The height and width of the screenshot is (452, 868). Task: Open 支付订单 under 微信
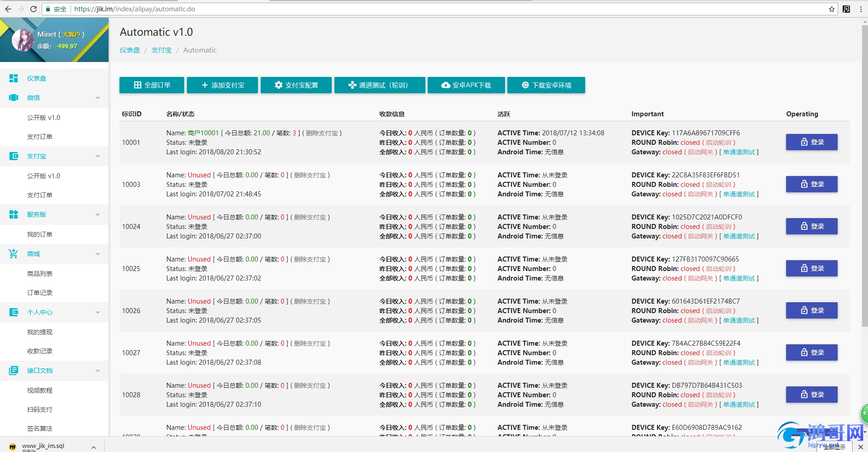[40, 137]
